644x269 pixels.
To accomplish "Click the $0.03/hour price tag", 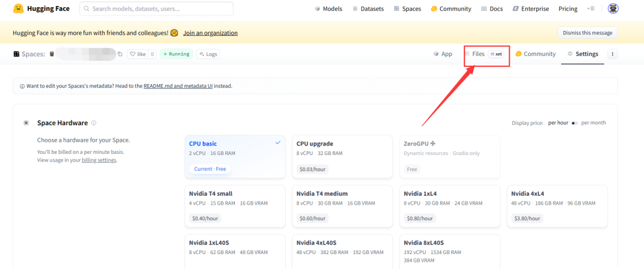I will [x=312, y=169].
